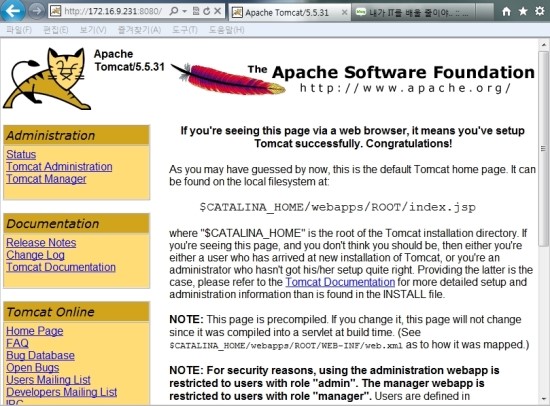Open the Home Page link

click(x=35, y=331)
